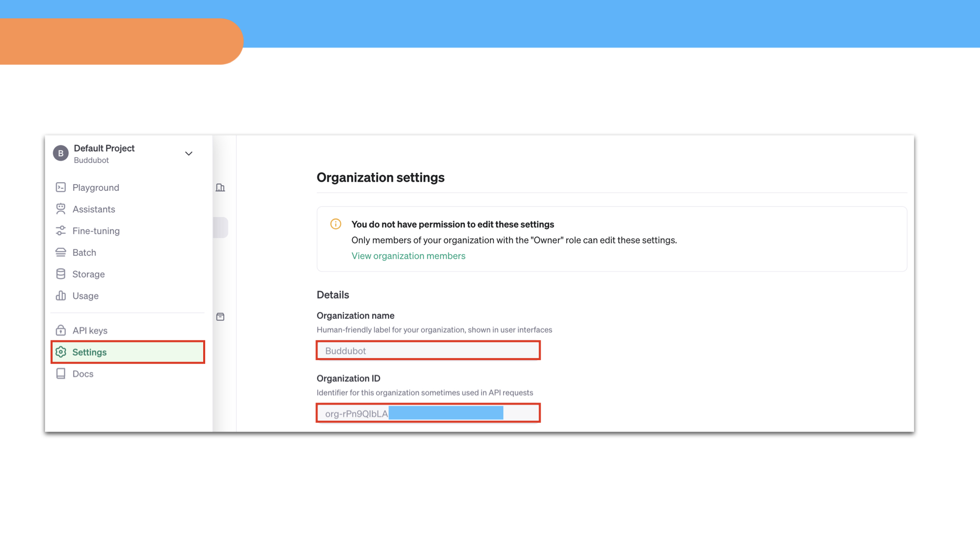Click the 'Only members of your organization' sentence
Screen dimensions: 980x551
pos(514,240)
